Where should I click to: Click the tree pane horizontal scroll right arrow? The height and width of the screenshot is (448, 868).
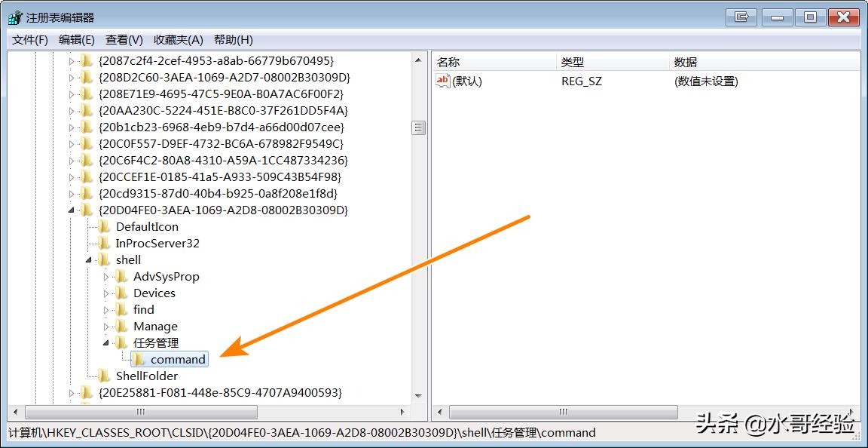pyautogui.click(x=403, y=412)
